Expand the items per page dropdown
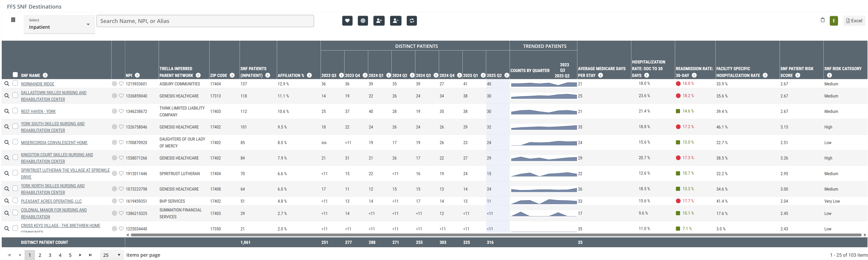Screen dimensions: 868x260 [112, 255]
